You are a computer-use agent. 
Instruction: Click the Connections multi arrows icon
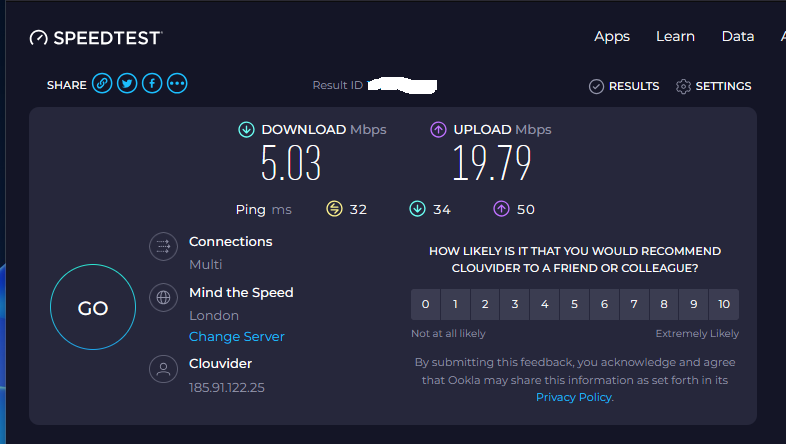[x=163, y=247]
